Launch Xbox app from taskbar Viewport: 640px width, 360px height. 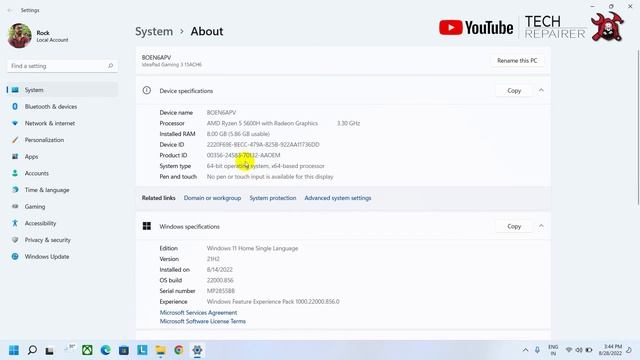[x=87, y=350]
